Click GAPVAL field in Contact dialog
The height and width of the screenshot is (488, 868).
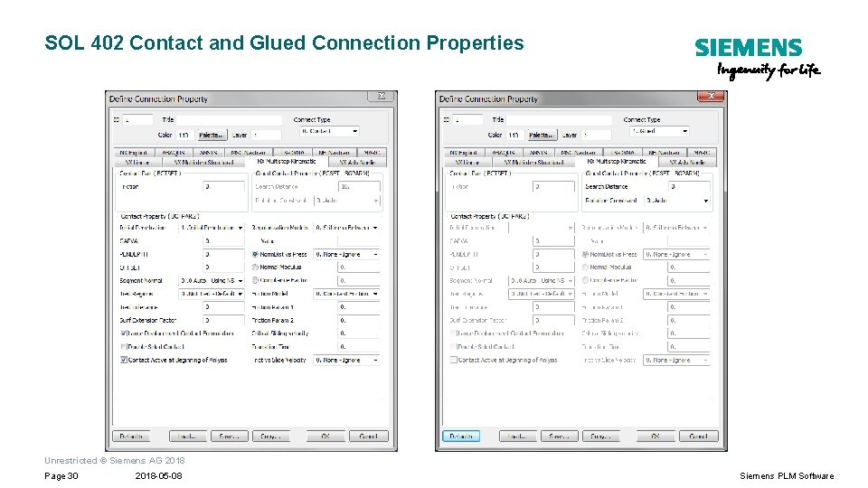coord(223,241)
